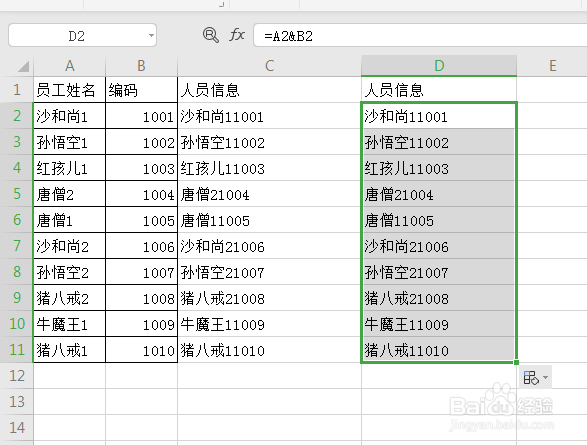Click cell A5 '唐僧2'
The image size is (587, 445).
point(70,194)
